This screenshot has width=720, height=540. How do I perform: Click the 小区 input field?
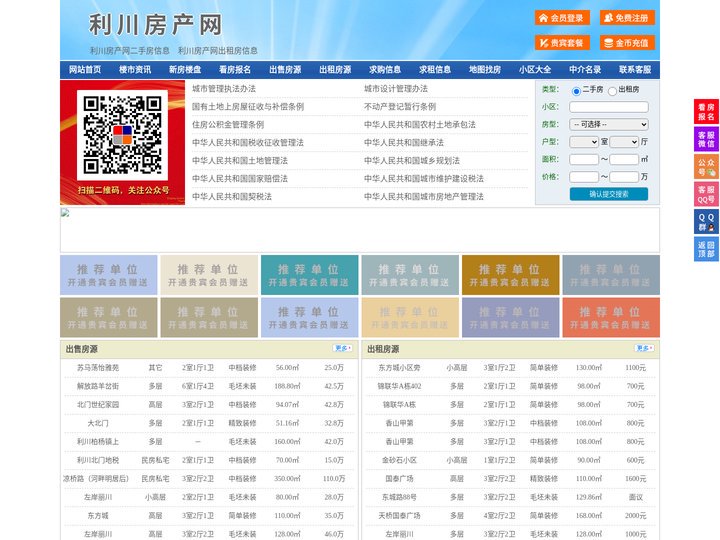point(609,107)
